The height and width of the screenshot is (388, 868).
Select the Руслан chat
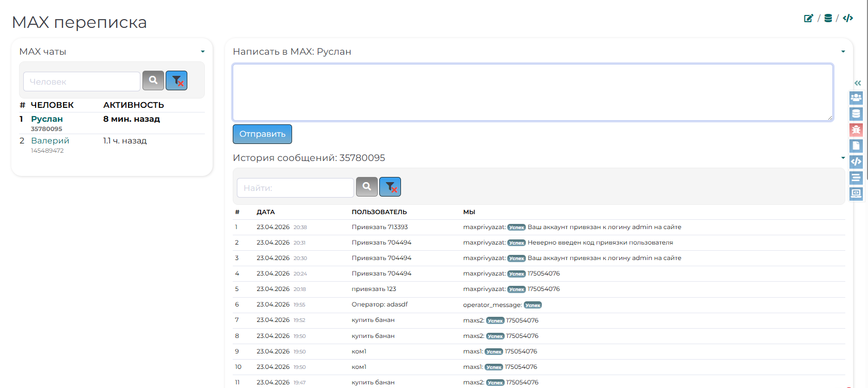point(47,119)
